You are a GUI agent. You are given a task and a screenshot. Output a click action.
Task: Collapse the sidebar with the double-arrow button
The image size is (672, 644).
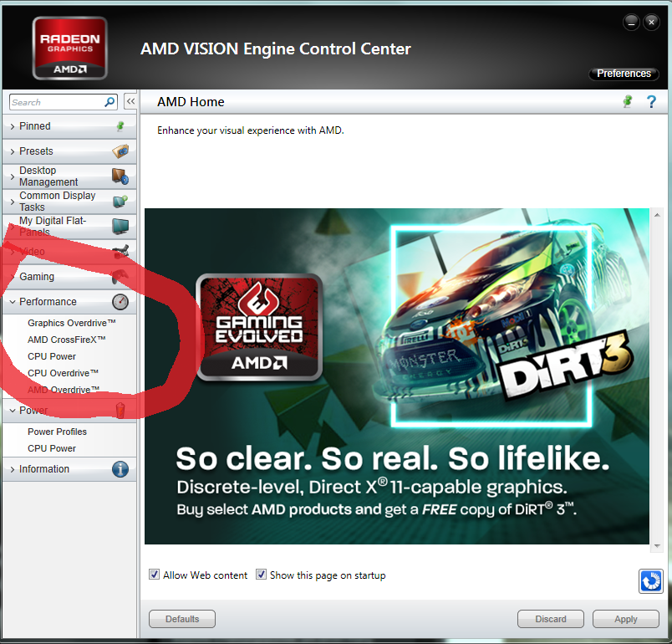pos(130,101)
